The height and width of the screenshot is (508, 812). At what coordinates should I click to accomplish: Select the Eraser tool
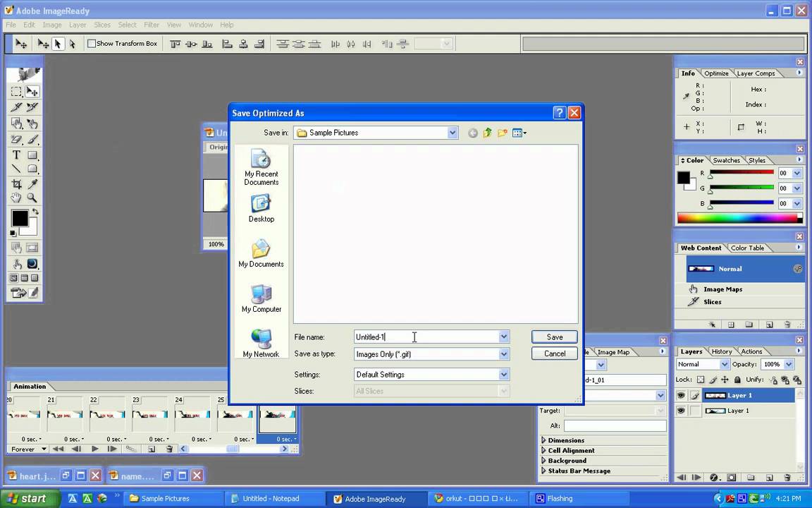17,140
